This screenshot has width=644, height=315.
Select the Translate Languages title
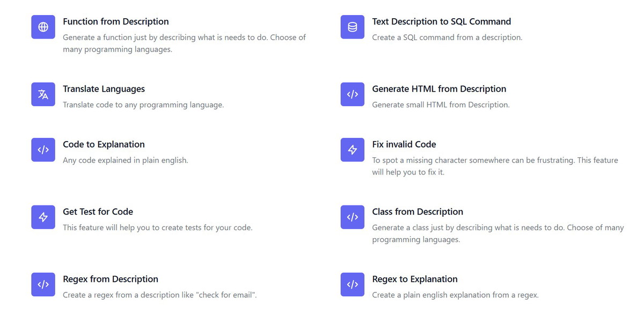tap(104, 89)
